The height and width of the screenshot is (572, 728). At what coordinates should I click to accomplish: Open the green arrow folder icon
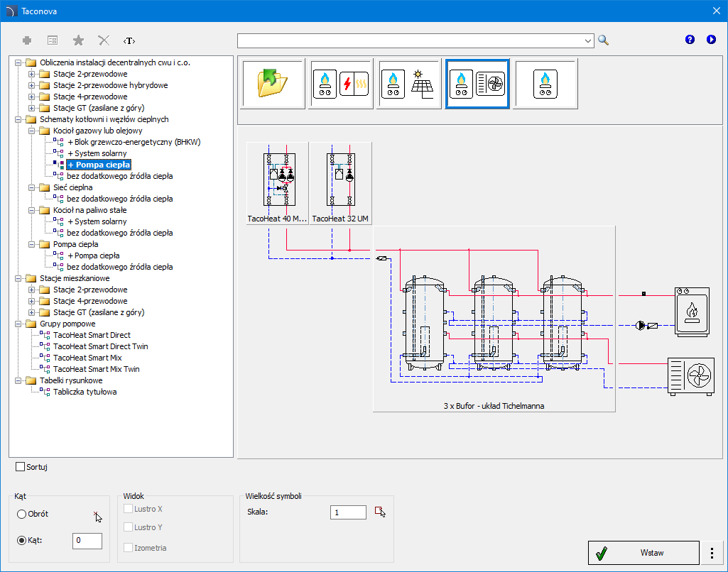click(x=271, y=84)
